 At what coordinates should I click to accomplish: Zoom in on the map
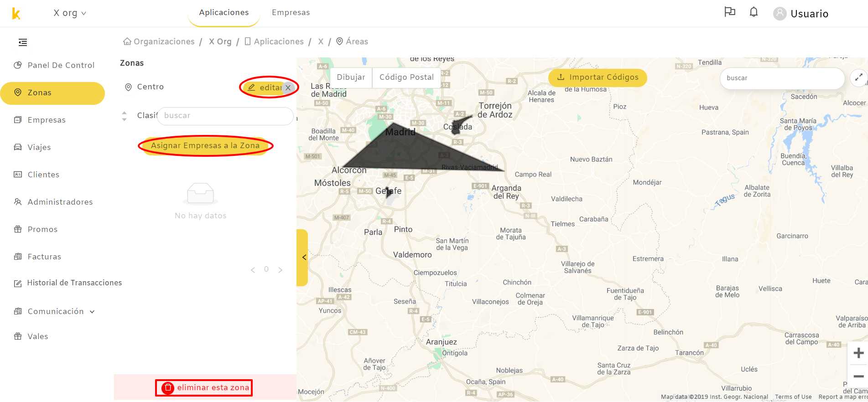[858, 353]
